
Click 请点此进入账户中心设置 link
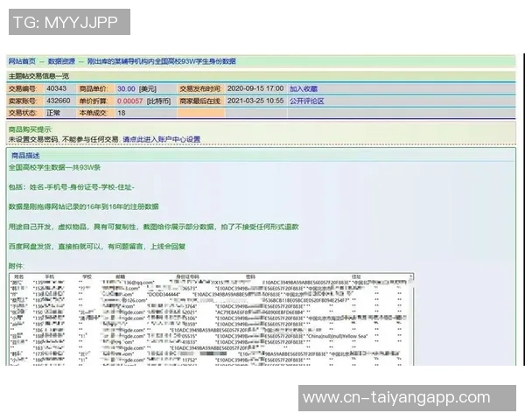(161, 139)
